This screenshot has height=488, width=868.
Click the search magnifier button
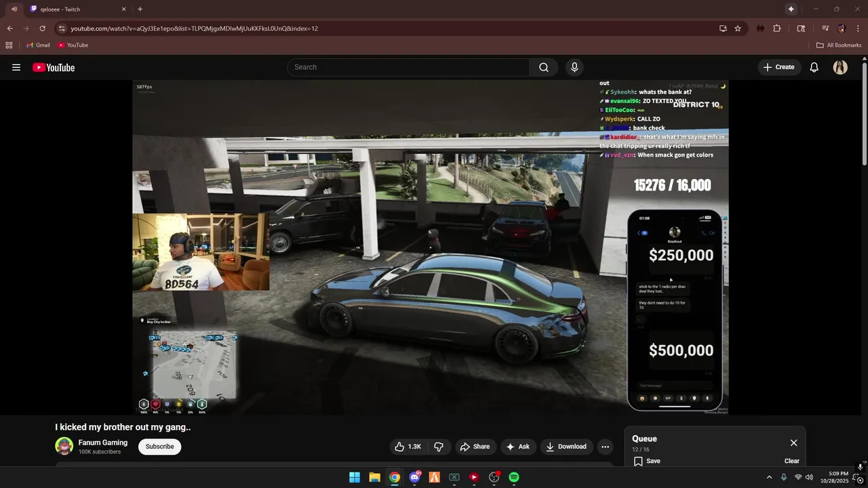coord(544,67)
